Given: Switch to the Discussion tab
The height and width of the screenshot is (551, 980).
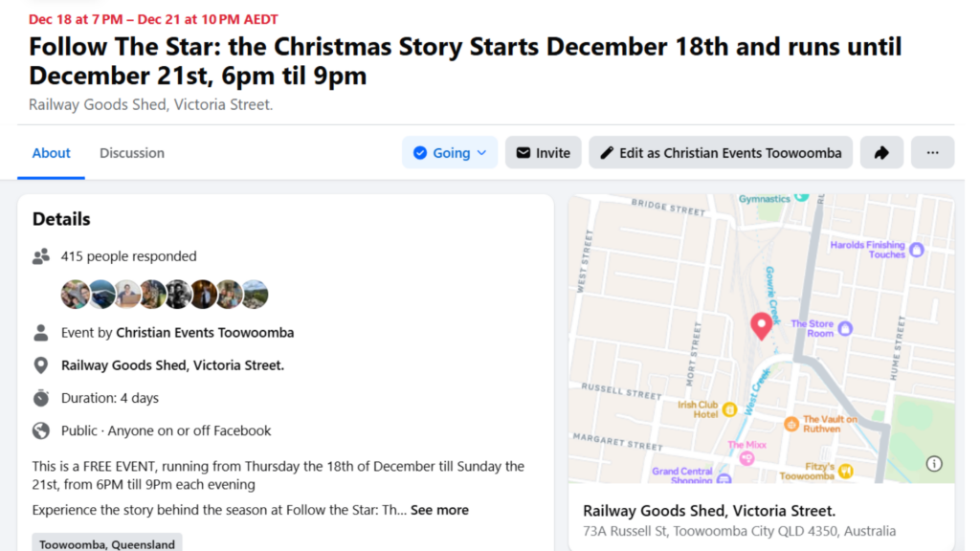Looking at the screenshot, I should tap(132, 153).
